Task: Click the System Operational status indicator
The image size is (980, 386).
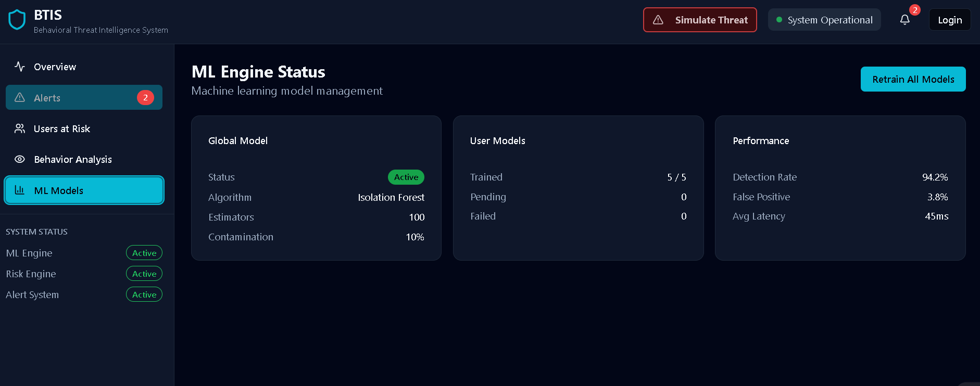Action: tap(824, 20)
